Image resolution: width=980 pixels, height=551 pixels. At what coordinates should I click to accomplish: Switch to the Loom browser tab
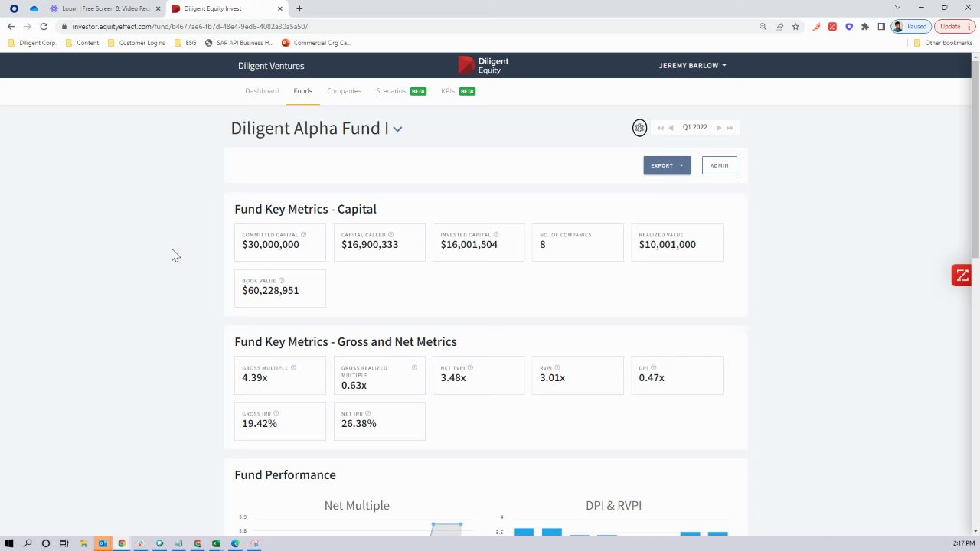coord(106,8)
